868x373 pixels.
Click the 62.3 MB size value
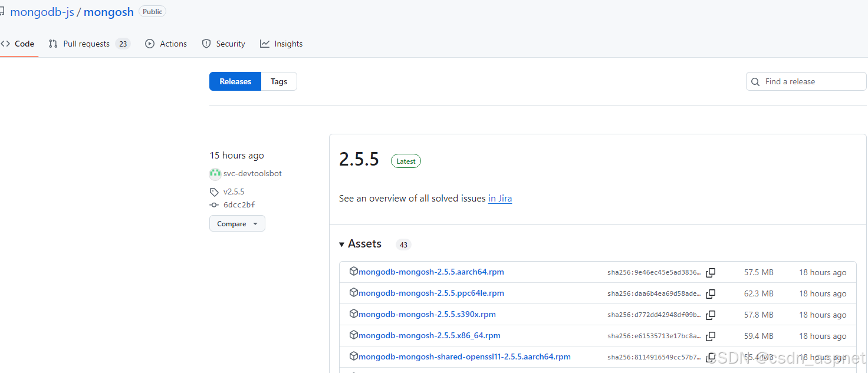coord(759,293)
